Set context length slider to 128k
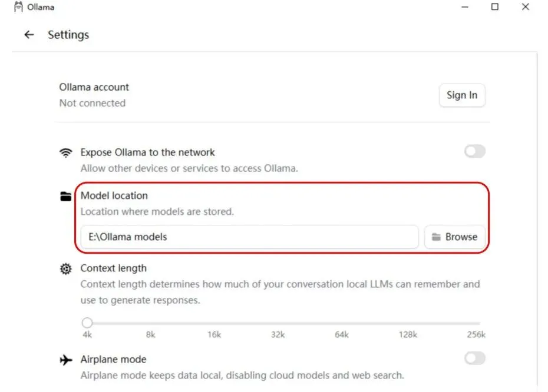 407,323
